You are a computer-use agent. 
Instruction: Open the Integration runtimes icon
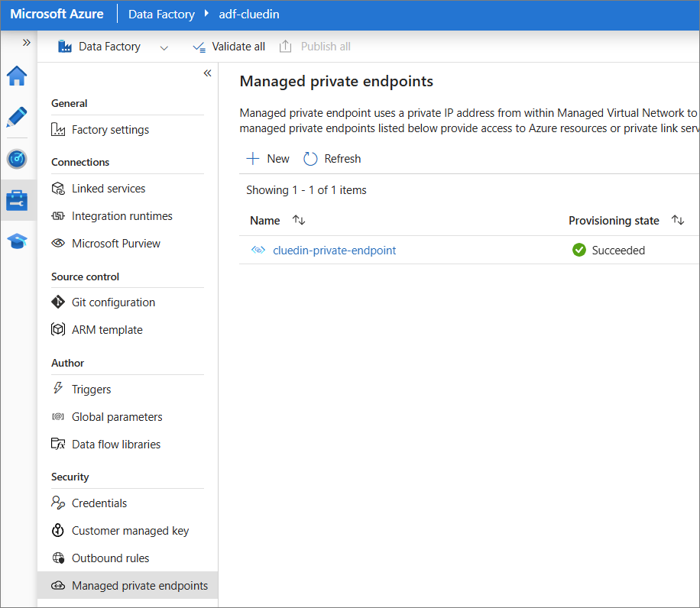click(57, 215)
